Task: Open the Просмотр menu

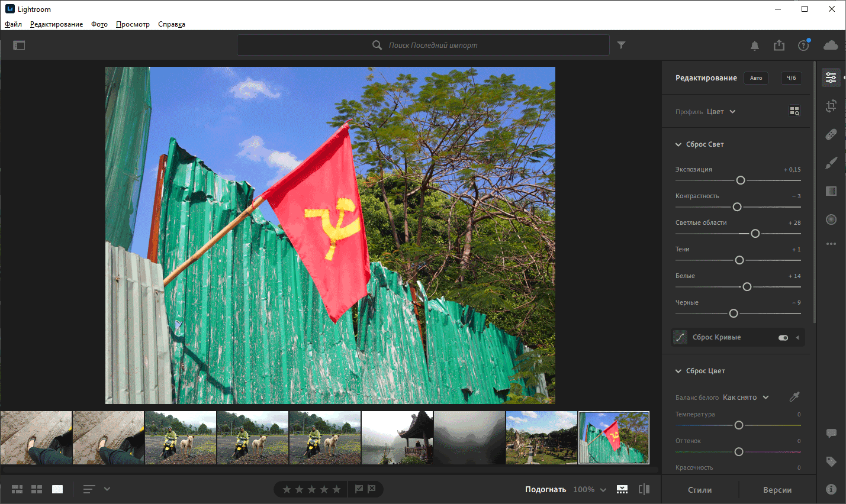Action: pos(133,24)
